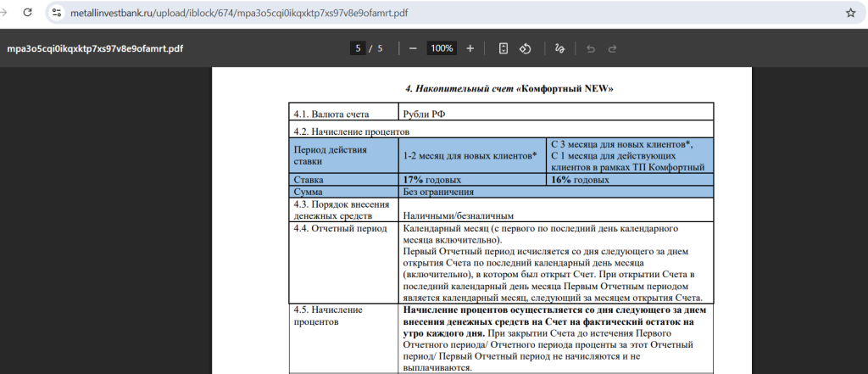The width and height of the screenshot is (868, 374).
Task: Reload the page with the refresh icon
Action: [27, 13]
